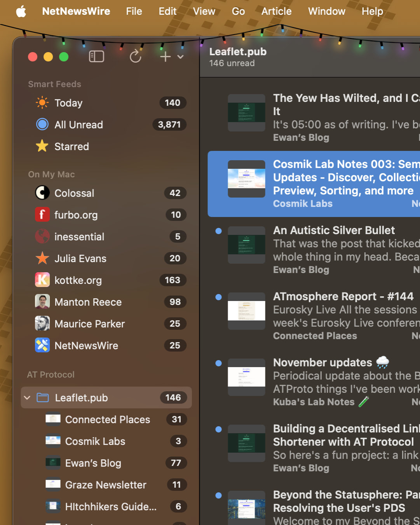Screen dimensions: 420x525
Task: Open the Starred feed star icon
Action: [x=42, y=147]
